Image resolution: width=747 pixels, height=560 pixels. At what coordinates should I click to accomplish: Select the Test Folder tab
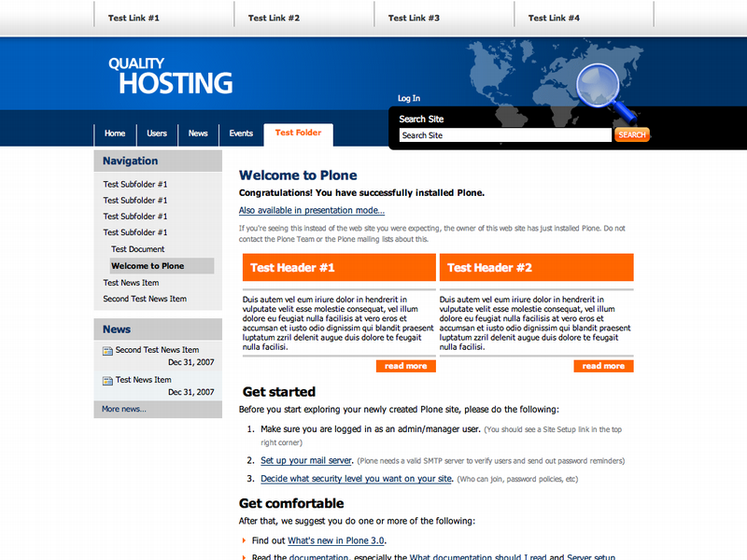(298, 133)
